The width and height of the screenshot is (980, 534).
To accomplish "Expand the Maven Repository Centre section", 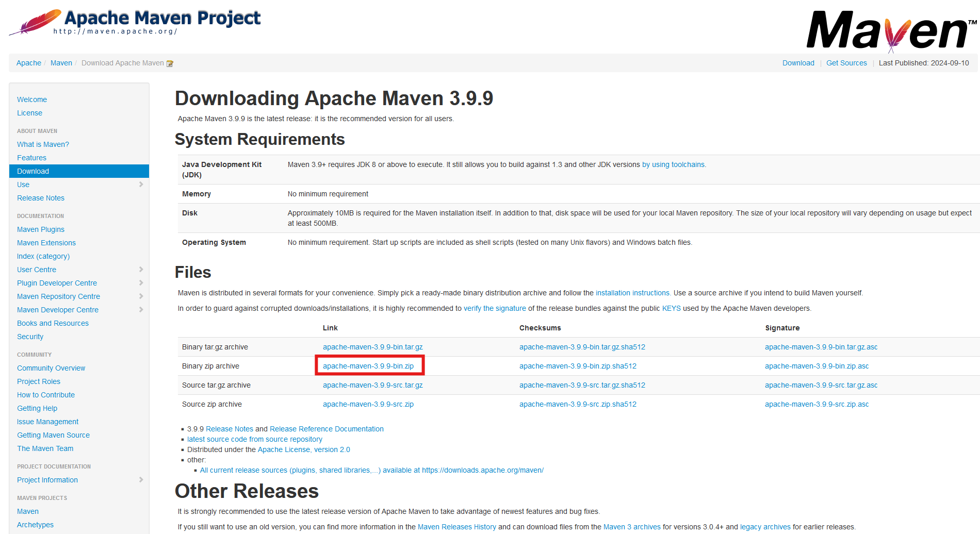I will click(x=141, y=296).
